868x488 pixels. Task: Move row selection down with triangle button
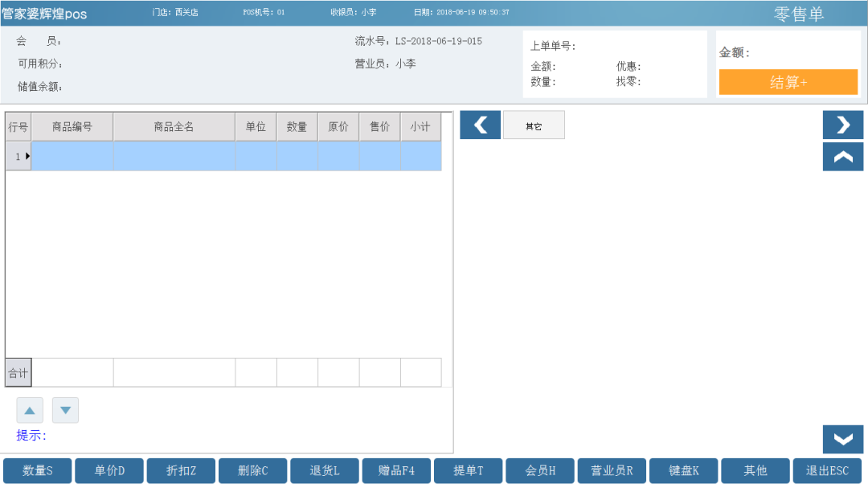[x=65, y=410]
